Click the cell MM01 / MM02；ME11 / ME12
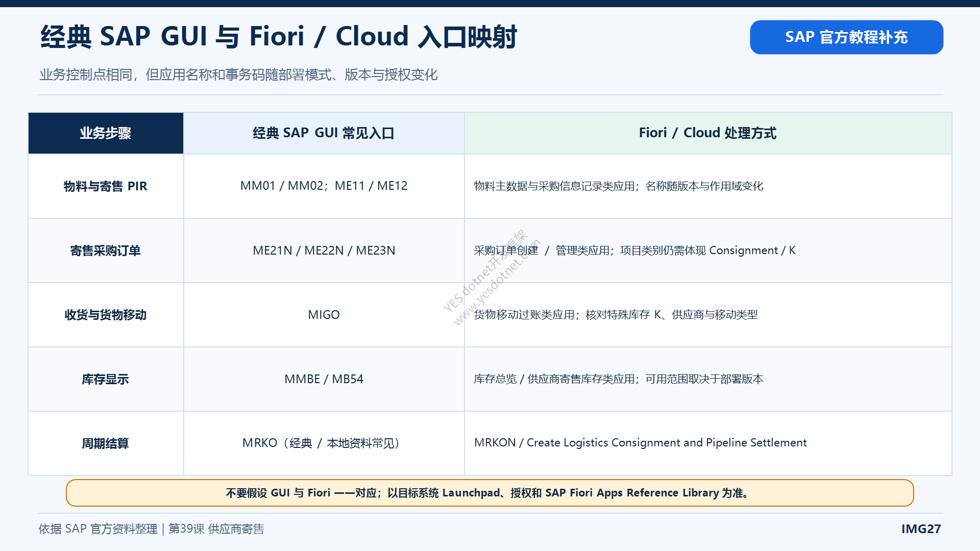980x551 pixels. (324, 186)
